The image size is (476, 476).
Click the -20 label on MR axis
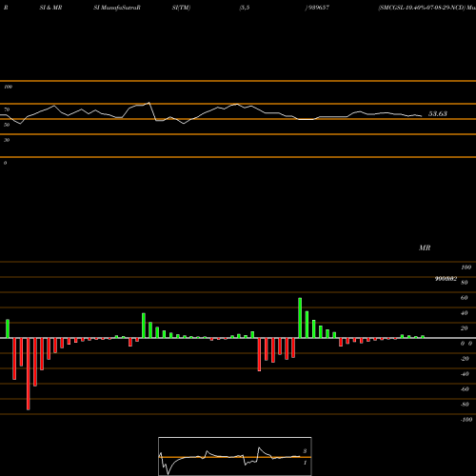coord(465,359)
